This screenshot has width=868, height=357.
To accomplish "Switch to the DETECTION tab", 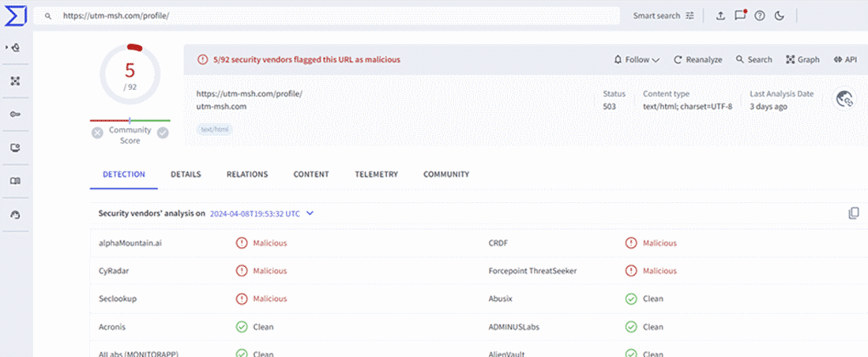I will (124, 175).
